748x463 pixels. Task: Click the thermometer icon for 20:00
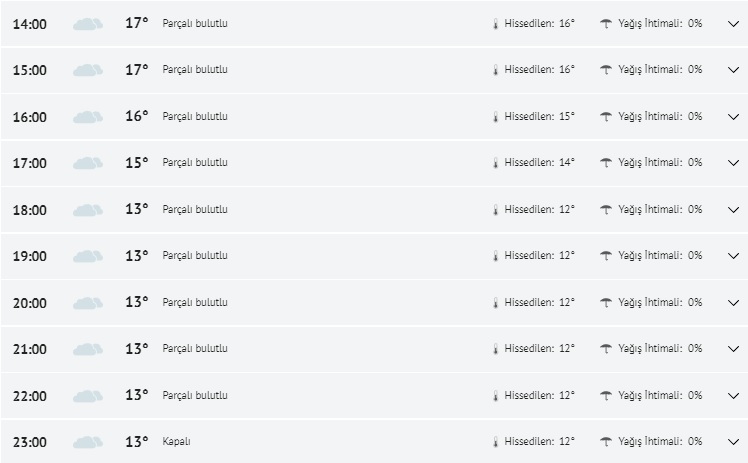(x=495, y=303)
